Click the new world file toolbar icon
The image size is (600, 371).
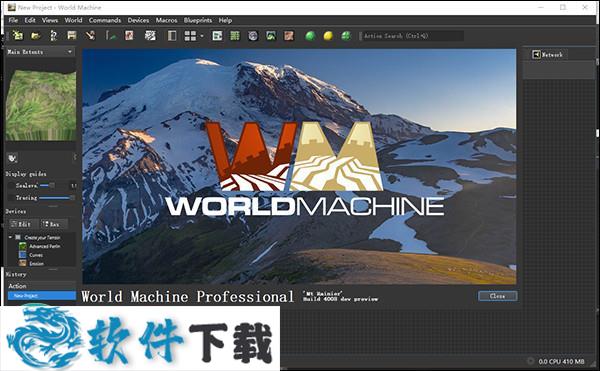[x=18, y=36]
